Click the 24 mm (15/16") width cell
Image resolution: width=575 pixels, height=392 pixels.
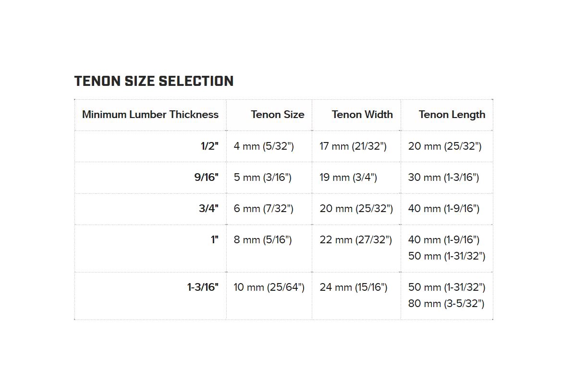[354, 287]
